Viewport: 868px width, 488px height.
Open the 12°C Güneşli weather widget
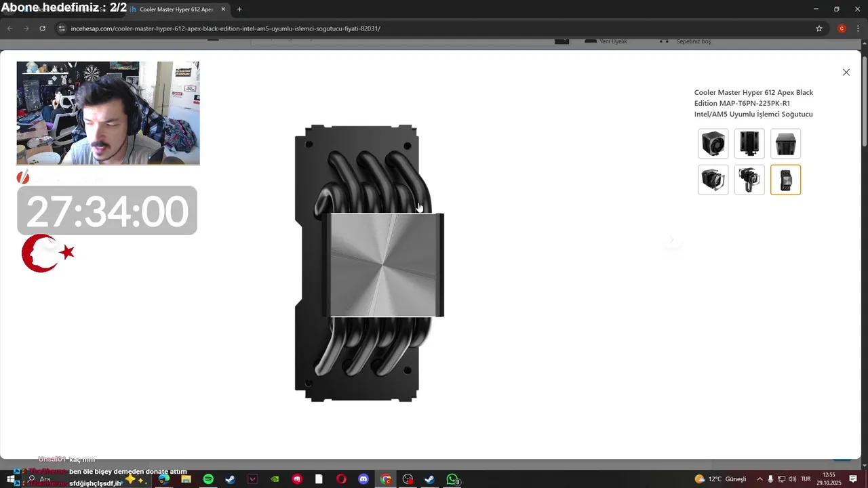tap(721, 479)
